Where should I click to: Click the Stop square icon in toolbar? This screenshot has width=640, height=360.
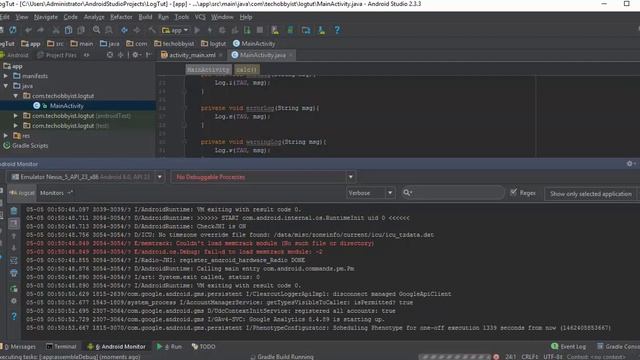[x=260, y=30]
